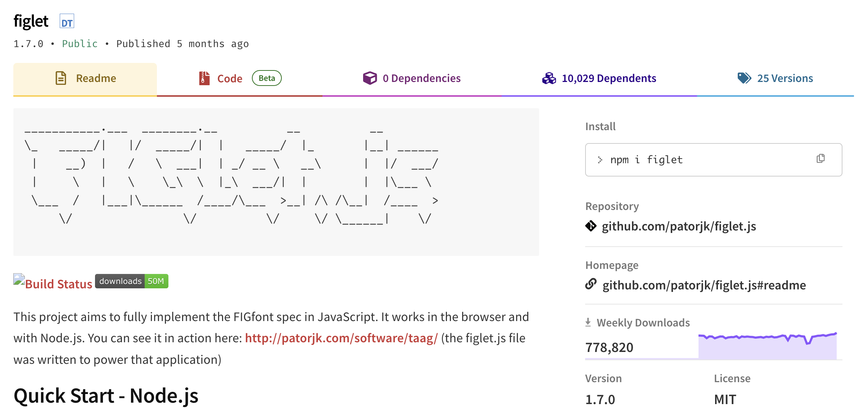Click the Code zip file icon
This screenshot has width=868, height=412.
click(204, 78)
